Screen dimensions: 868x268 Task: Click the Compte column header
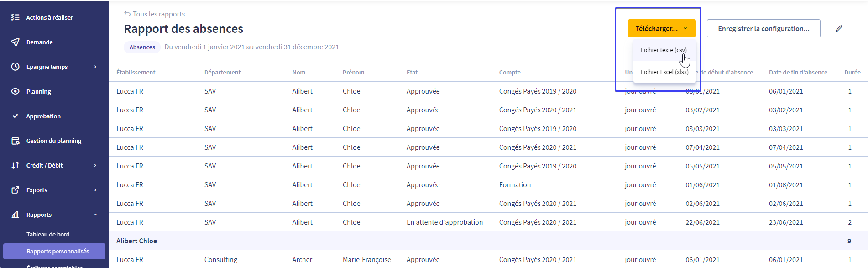coord(510,72)
